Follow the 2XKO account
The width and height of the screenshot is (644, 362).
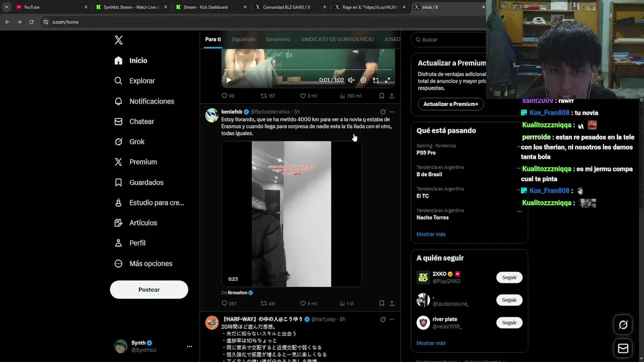pyautogui.click(x=509, y=278)
